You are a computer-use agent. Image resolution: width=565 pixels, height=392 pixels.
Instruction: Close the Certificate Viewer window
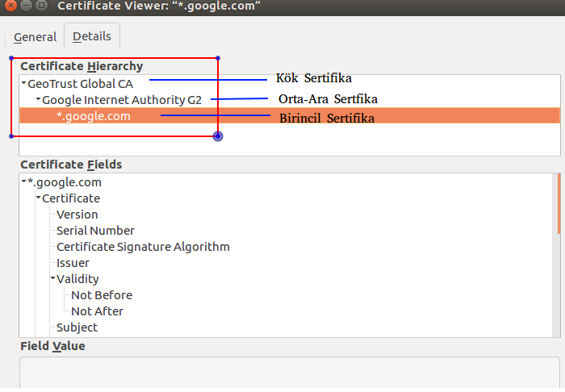pyautogui.click(x=10, y=6)
